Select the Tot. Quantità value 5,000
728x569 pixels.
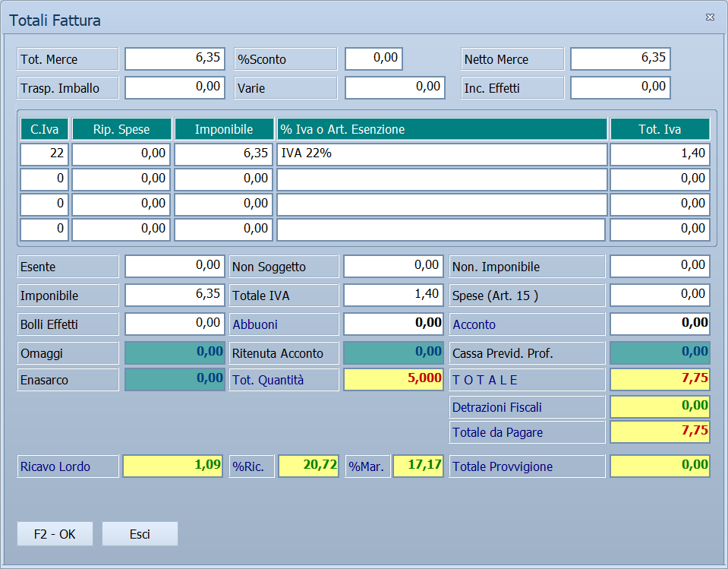[x=394, y=379]
